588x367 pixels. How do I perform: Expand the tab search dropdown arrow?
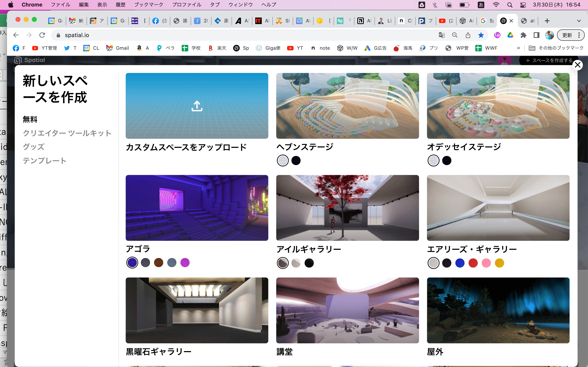pos(579,21)
